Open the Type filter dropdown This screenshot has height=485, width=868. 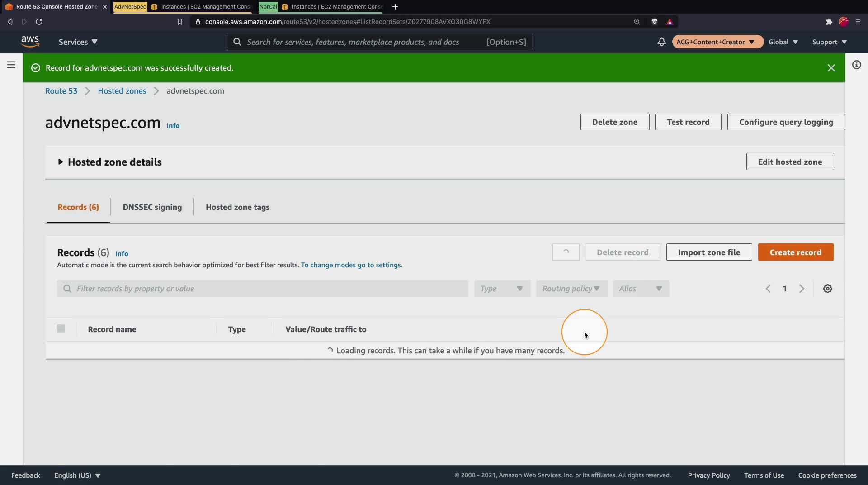(x=502, y=289)
